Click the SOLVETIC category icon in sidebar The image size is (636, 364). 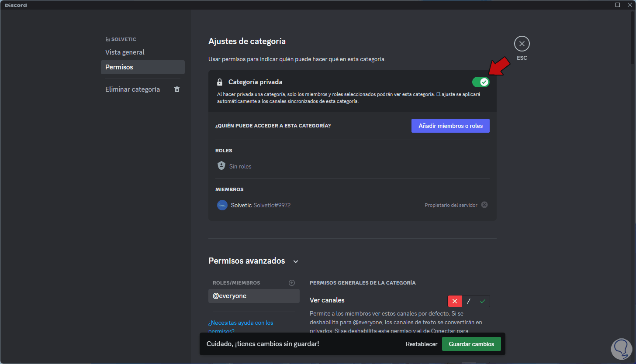pyautogui.click(x=107, y=39)
